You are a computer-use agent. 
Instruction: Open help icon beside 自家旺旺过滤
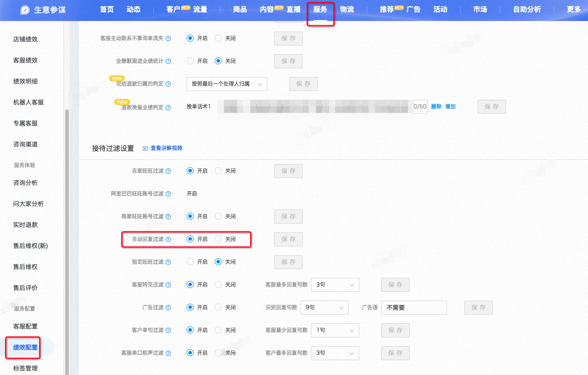coord(168,171)
